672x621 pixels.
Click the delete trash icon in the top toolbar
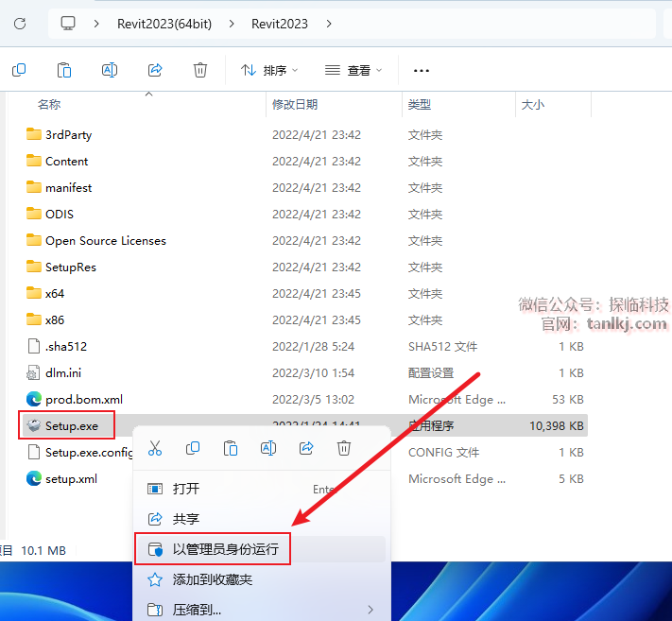[200, 70]
